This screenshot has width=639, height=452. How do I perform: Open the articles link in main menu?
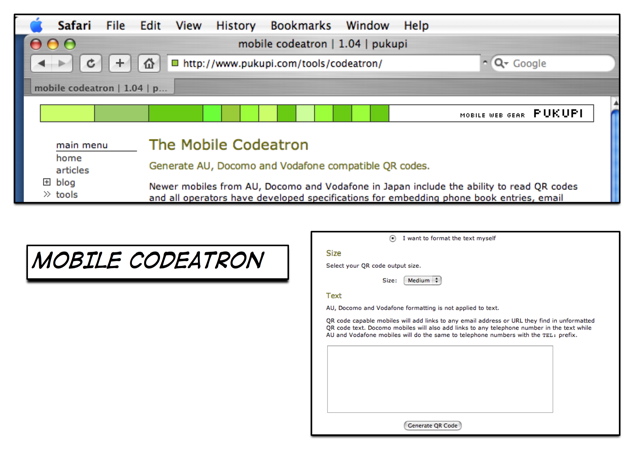tap(73, 170)
